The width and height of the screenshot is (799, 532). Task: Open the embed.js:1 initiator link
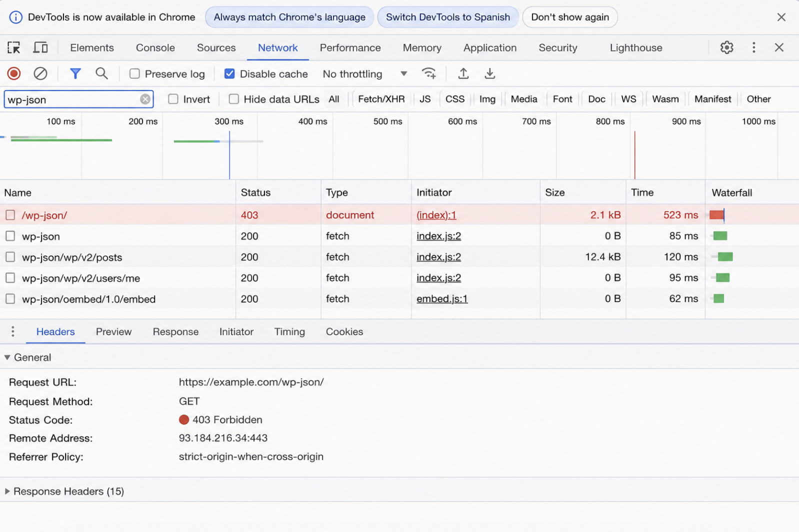tap(442, 299)
